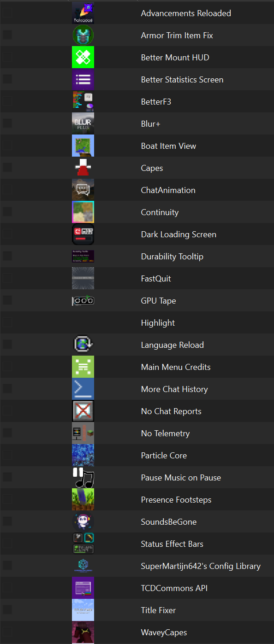274x644 pixels.
Task: Tick the checkbox for BetterF3
Action: click(x=7, y=101)
